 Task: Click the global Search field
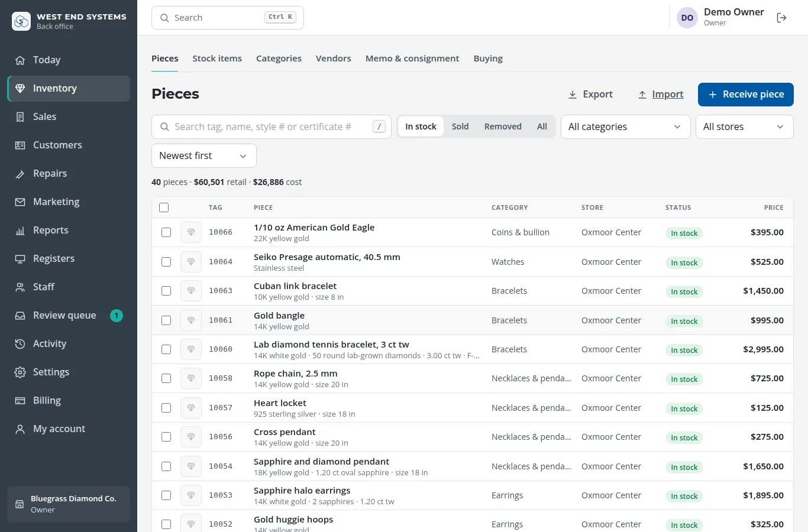click(228, 18)
